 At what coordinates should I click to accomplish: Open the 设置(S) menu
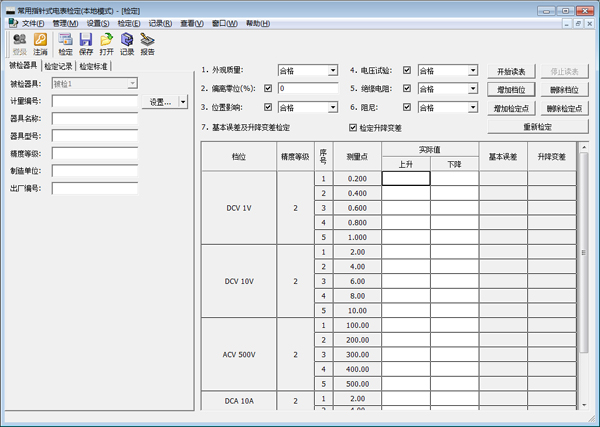(98, 22)
